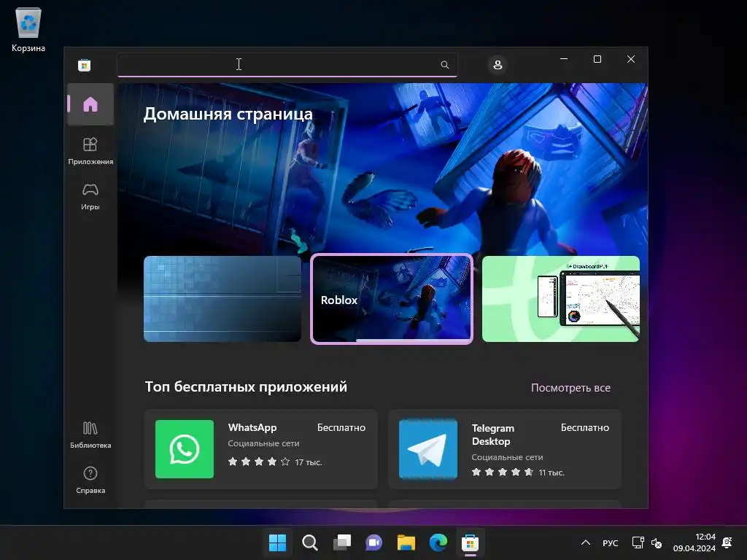The height and width of the screenshot is (560, 747).
Task: Launch Microsoft Edge from the taskbar
Action: 438,542
